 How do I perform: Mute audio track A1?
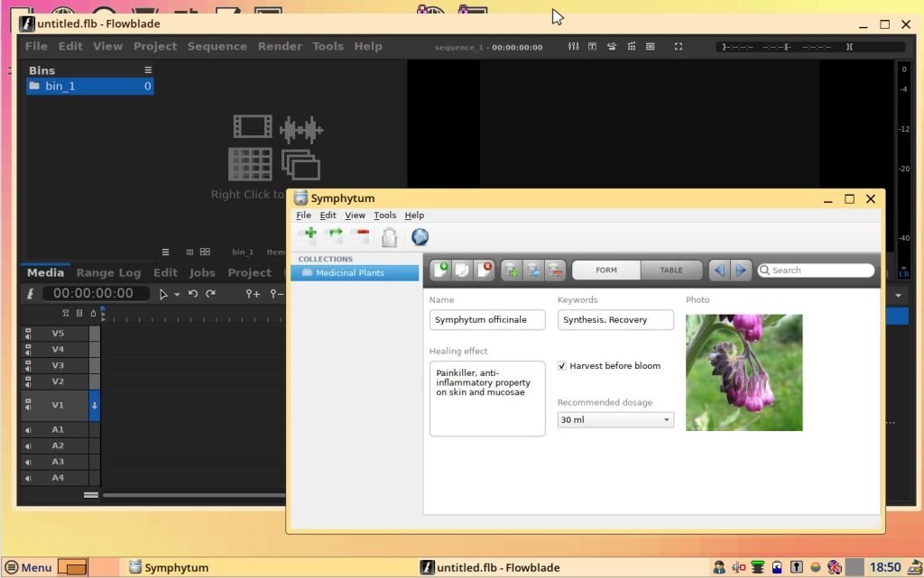pyautogui.click(x=28, y=430)
